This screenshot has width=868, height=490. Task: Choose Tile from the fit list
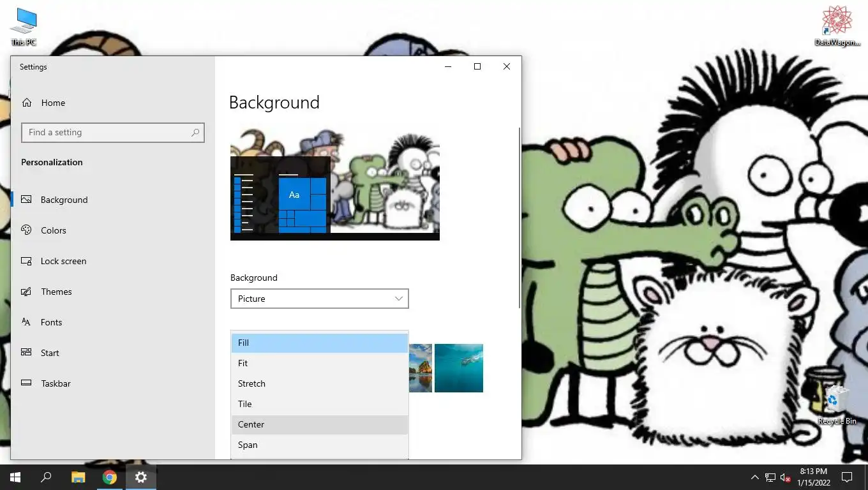[x=320, y=404]
